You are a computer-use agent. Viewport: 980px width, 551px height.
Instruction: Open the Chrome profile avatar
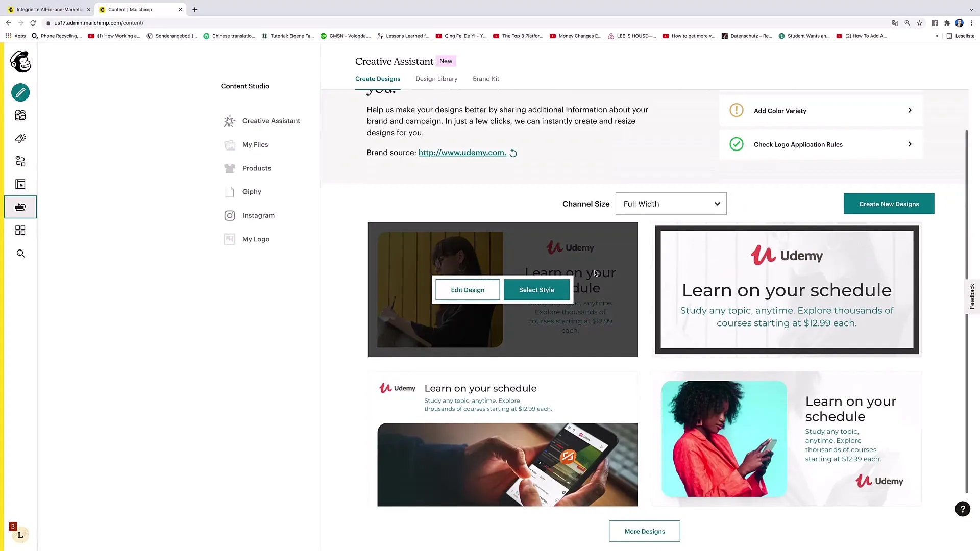pos(959,23)
